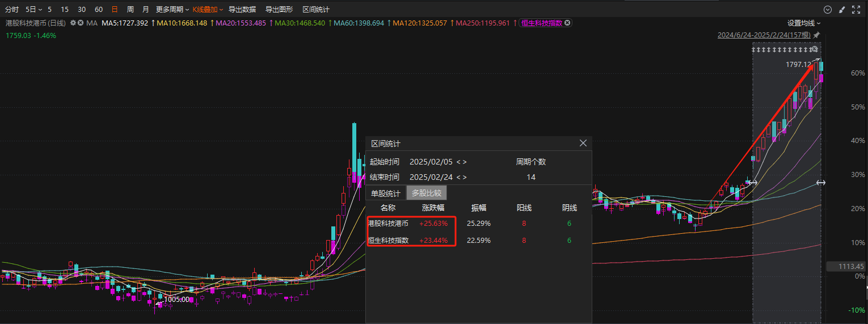Switch to 分时 intraday view
868x324 pixels.
tap(12, 10)
